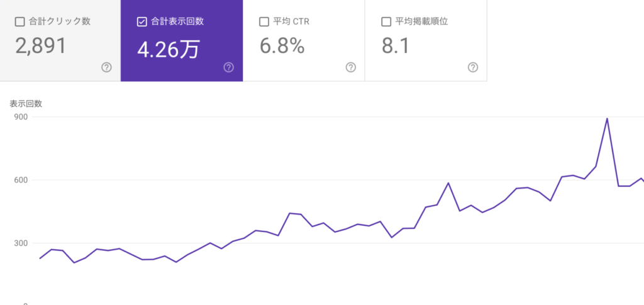Screen dimensions: 644x305
Task: Open help icon on 平均 CTR card
Action: (351, 67)
